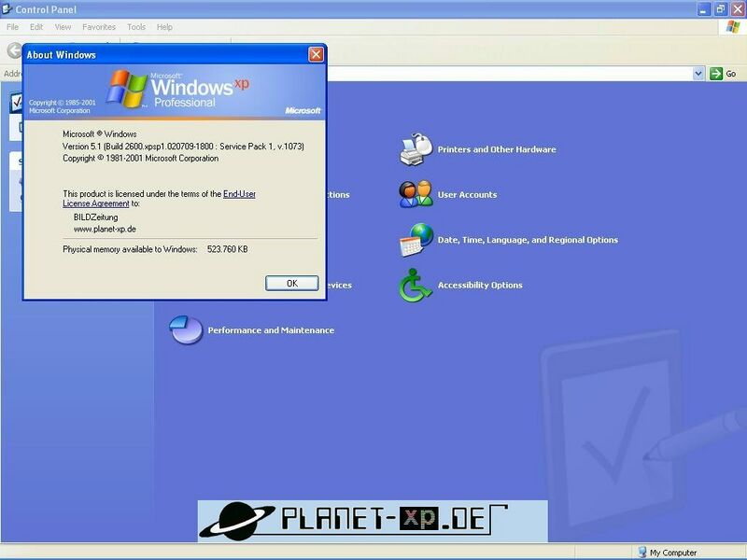This screenshot has width=747, height=560.
Task: Expand the address bar dropdown arrow
Action: coord(698,74)
